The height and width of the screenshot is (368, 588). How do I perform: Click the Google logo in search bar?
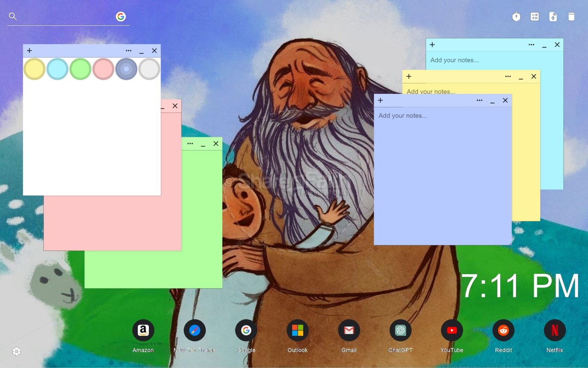[121, 17]
